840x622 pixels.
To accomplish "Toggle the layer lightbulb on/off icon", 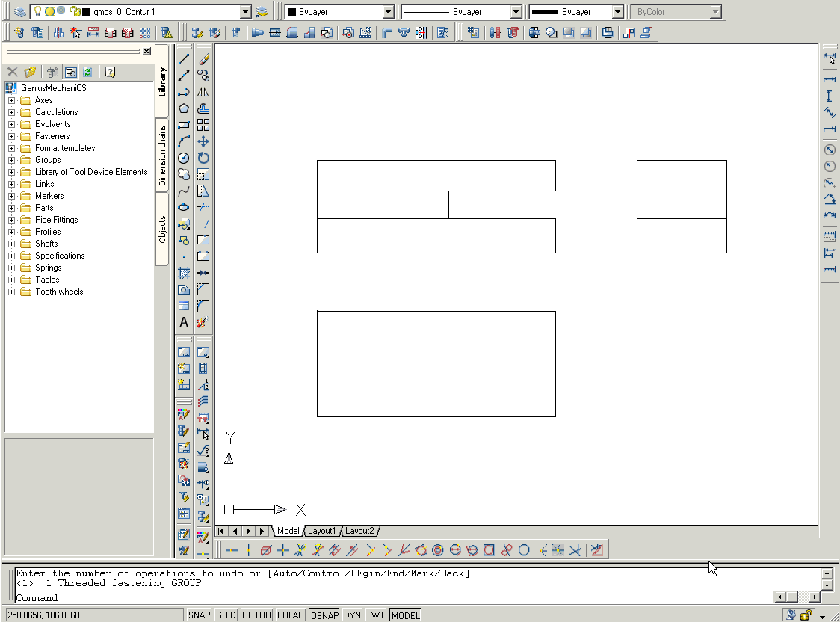I will pyautogui.click(x=37, y=11).
